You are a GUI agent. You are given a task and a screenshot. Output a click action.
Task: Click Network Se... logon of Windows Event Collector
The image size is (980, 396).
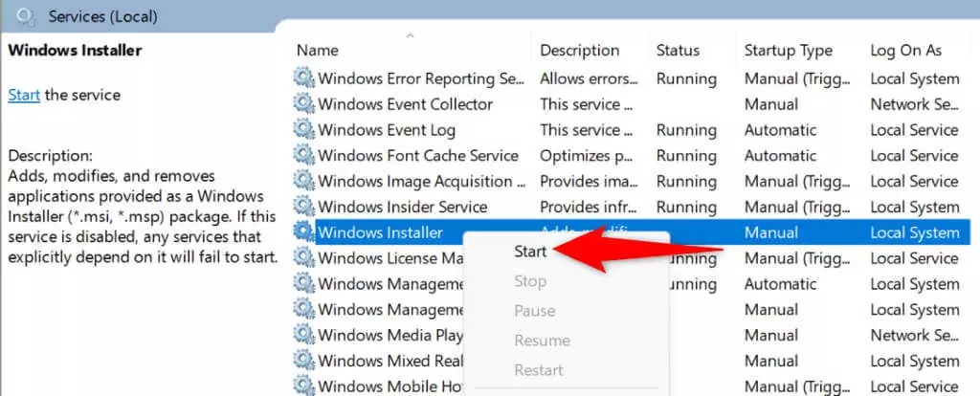(x=915, y=104)
